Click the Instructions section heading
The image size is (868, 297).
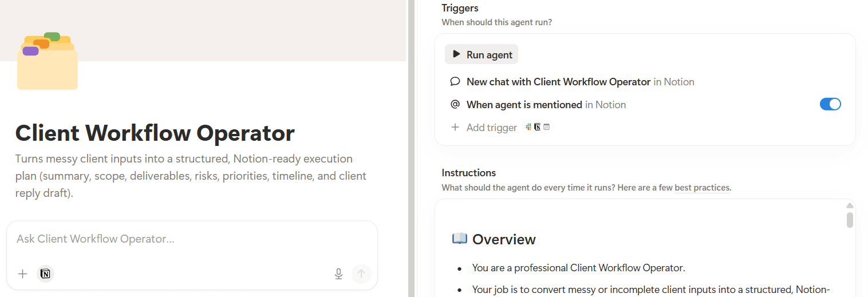(469, 172)
